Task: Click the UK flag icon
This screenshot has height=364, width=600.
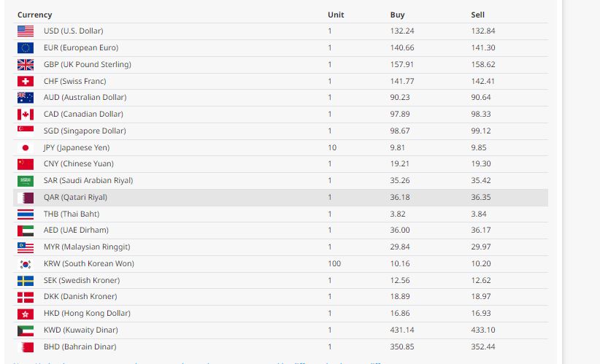Action: (26, 65)
